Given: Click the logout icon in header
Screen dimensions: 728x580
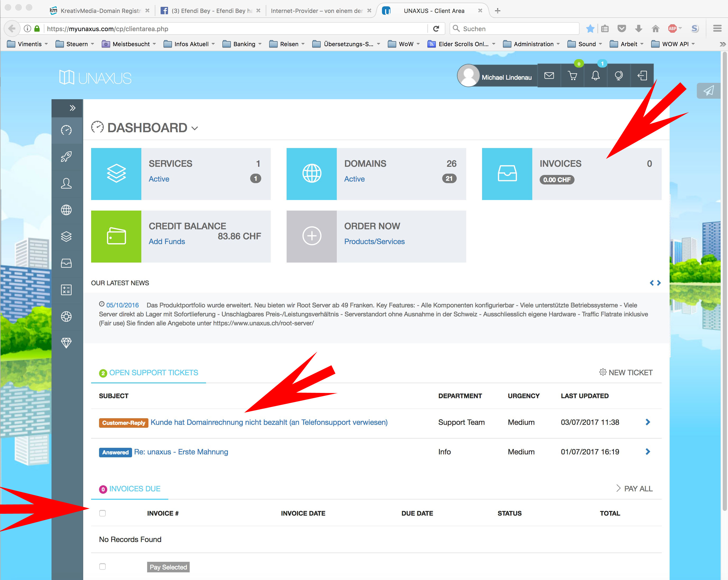Looking at the screenshot, I should tap(642, 76).
